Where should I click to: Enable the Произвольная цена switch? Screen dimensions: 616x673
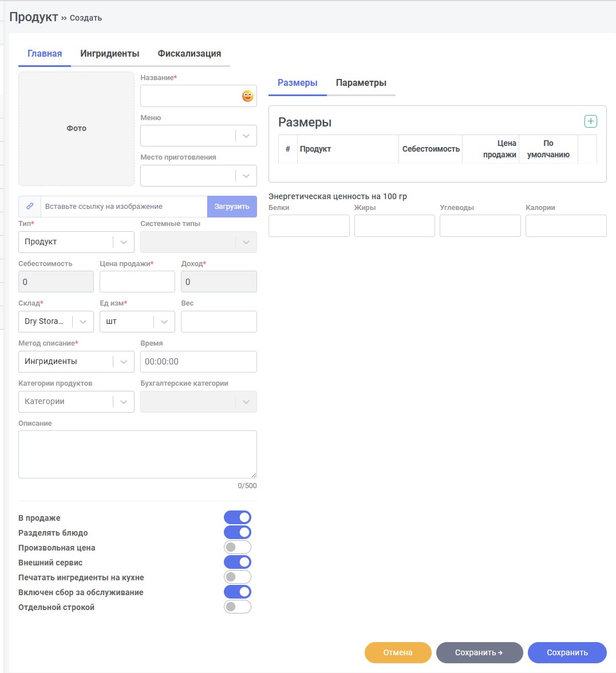tap(238, 547)
